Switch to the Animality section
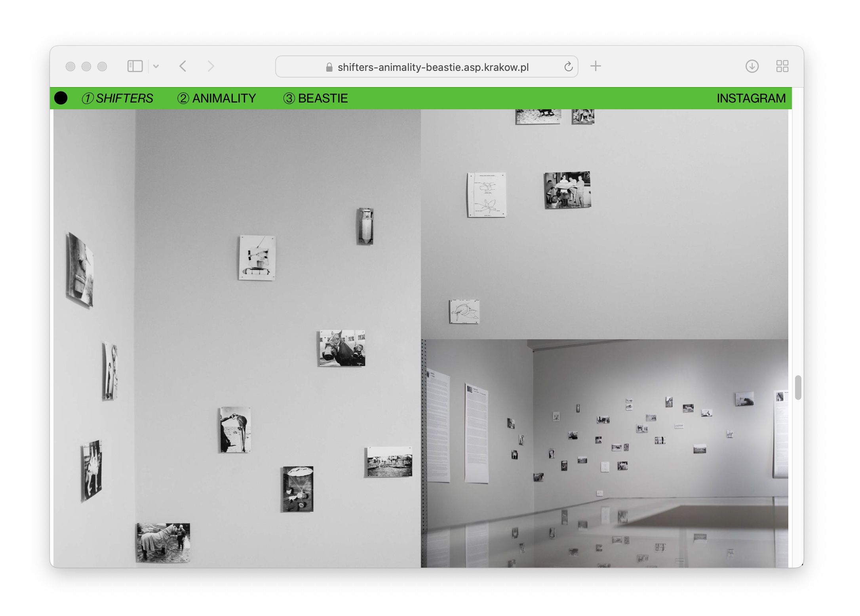The width and height of the screenshot is (860, 616). [x=217, y=98]
